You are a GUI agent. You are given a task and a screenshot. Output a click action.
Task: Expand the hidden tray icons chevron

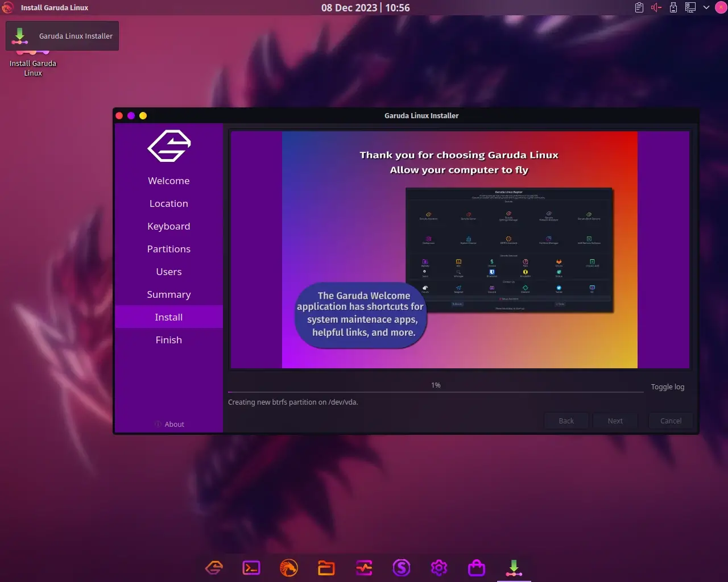pyautogui.click(x=706, y=7)
